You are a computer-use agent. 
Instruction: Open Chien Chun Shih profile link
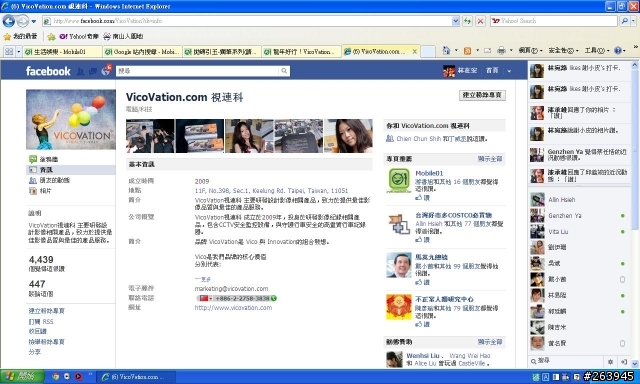[419, 139]
